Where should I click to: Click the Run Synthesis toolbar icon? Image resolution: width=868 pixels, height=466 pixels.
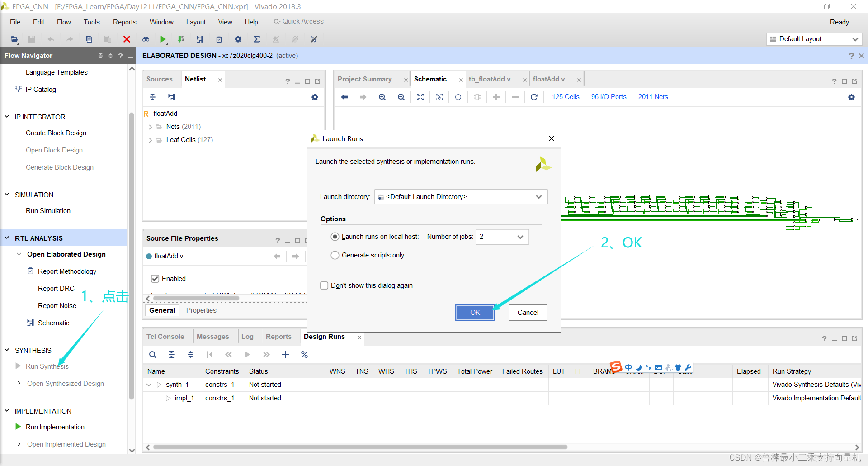pos(181,39)
